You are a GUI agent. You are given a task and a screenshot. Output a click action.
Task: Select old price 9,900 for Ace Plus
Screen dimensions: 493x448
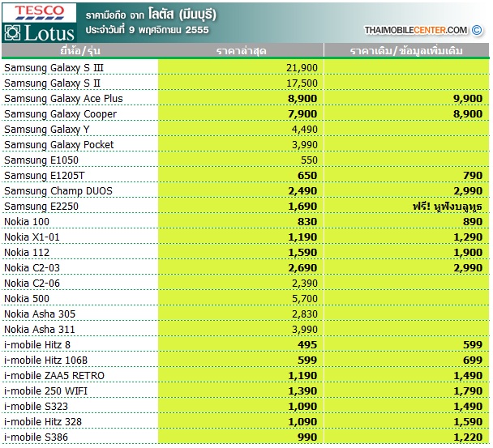pyautogui.click(x=468, y=99)
